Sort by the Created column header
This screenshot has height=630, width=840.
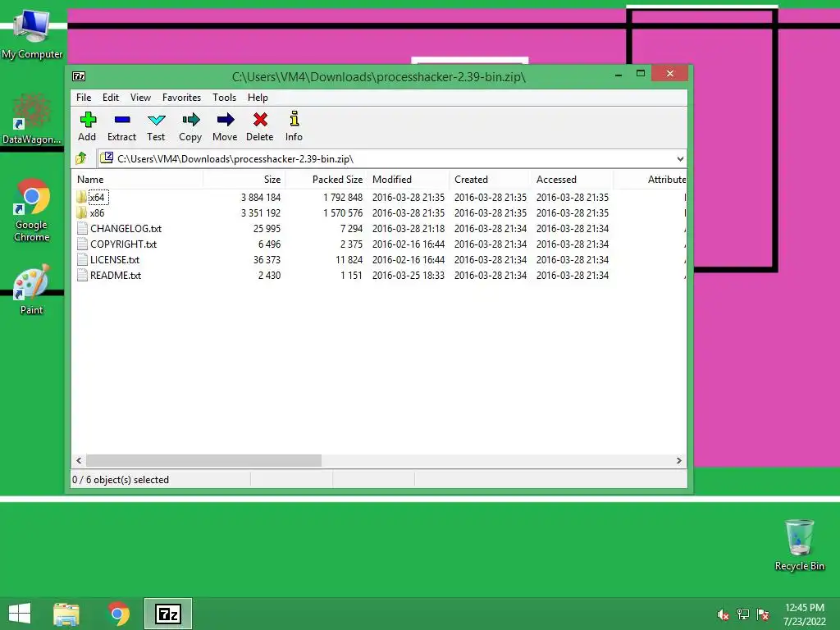click(x=491, y=180)
